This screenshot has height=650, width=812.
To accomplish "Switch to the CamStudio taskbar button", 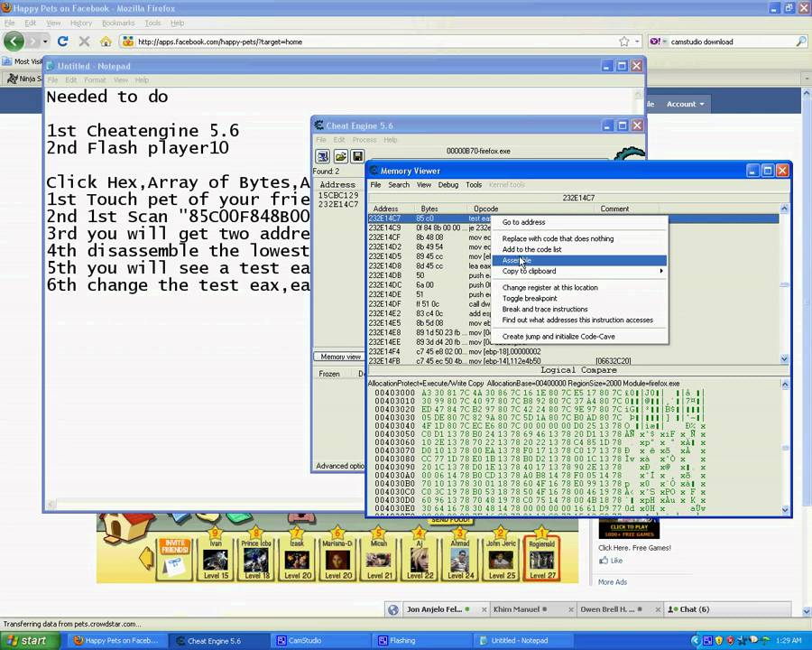I will (x=320, y=641).
